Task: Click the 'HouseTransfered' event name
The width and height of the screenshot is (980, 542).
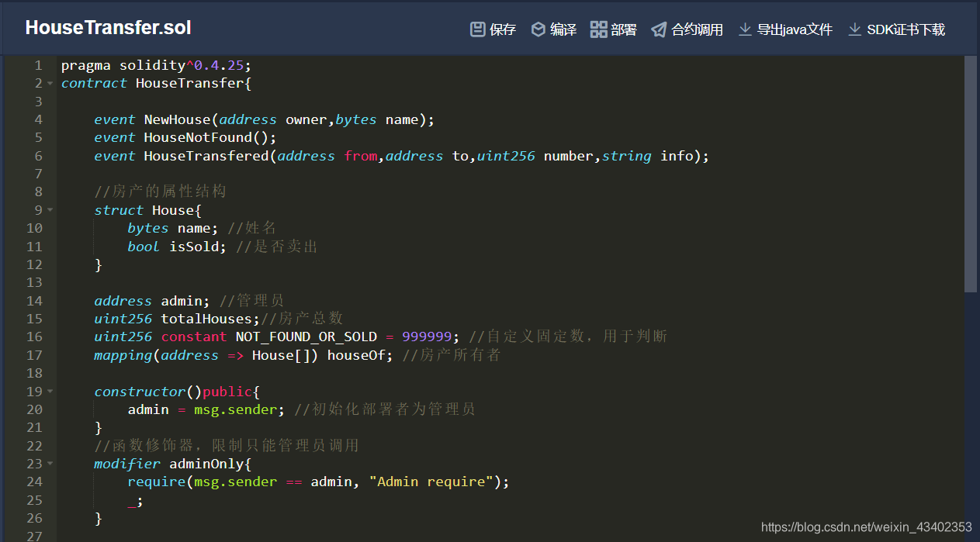Action: point(206,156)
